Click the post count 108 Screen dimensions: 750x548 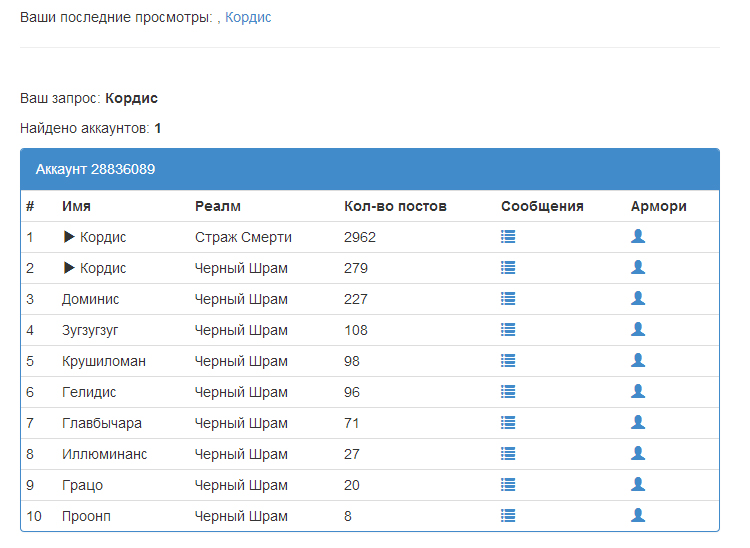click(356, 330)
